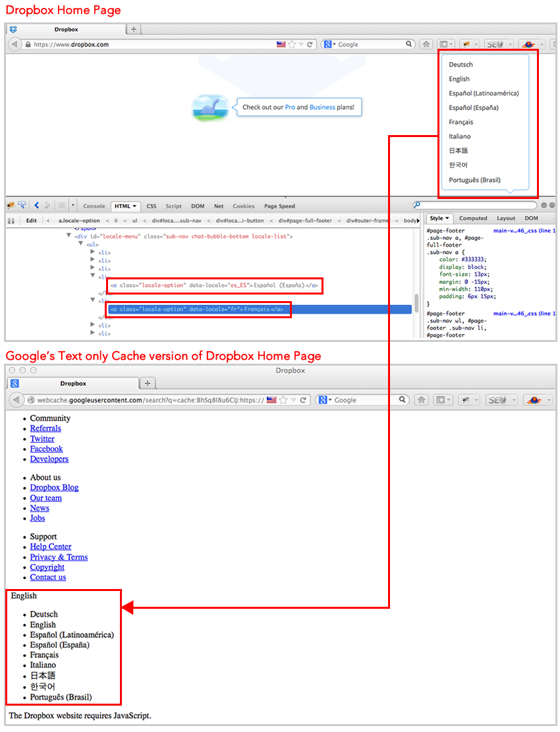Open the HTML tab's dropdown arrow
This screenshot has width=560, height=732.
click(x=134, y=206)
